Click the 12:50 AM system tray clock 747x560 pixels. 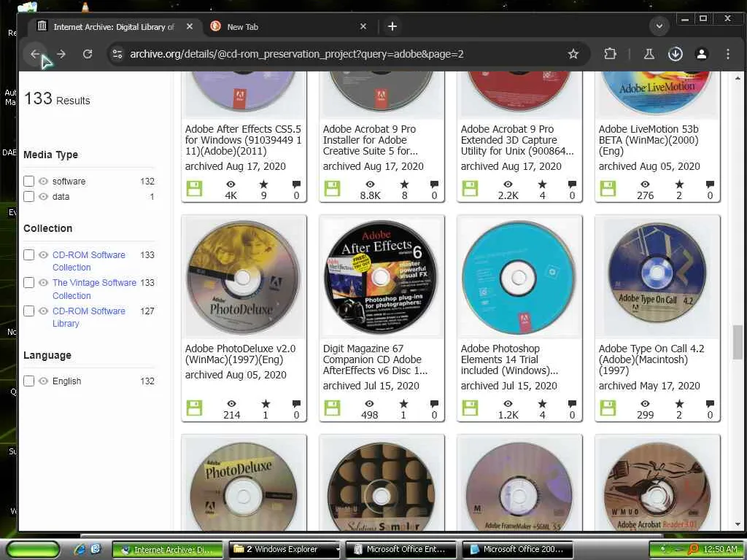720,550
